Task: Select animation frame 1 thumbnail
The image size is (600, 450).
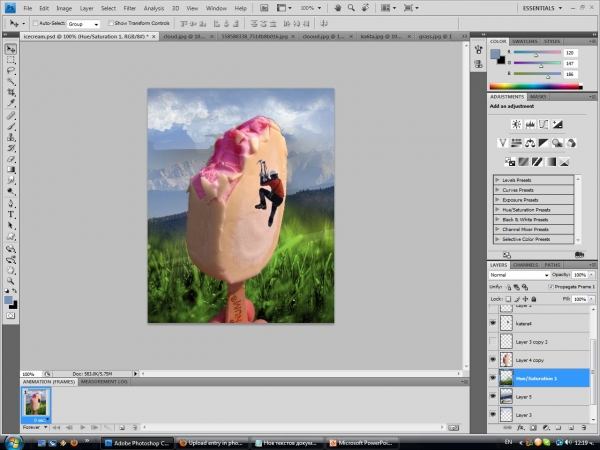Action: (x=36, y=403)
